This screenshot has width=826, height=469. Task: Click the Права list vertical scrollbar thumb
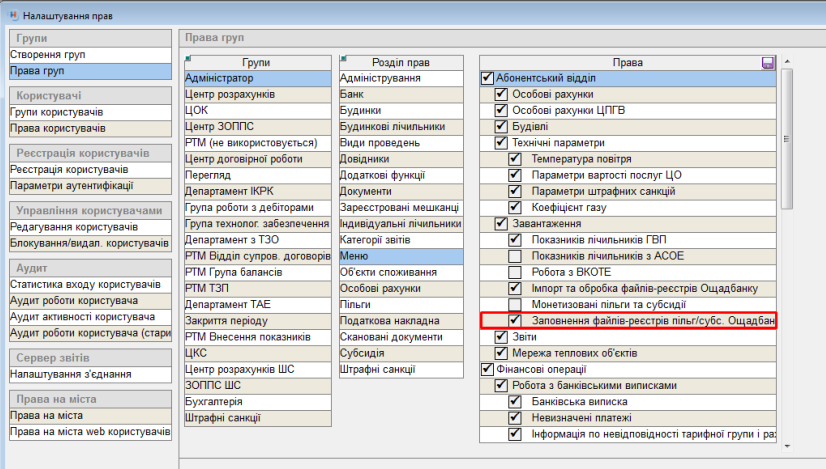(x=786, y=140)
